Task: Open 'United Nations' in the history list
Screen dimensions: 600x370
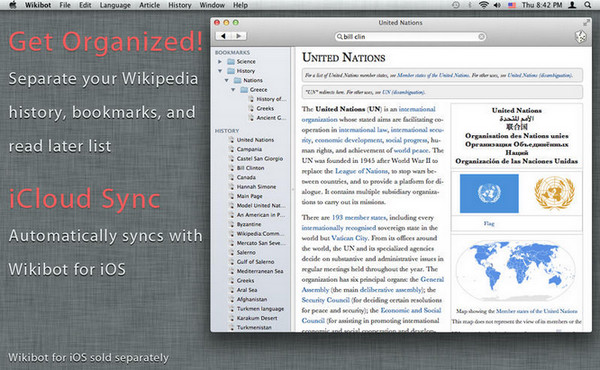Action: tap(255, 140)
